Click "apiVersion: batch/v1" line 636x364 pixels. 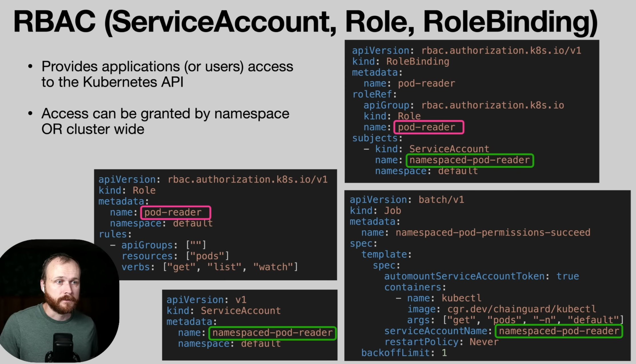407,200
